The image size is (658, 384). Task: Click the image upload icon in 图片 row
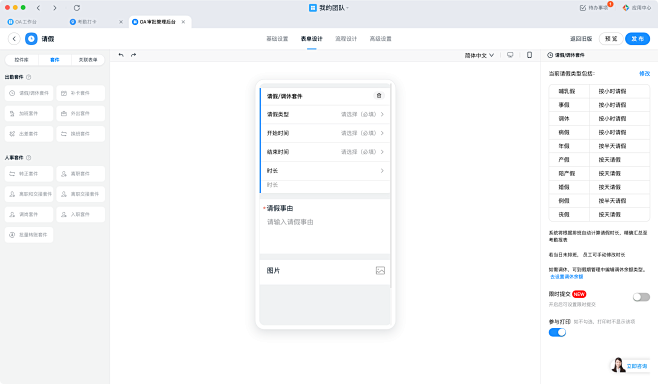tap(380, 271)
